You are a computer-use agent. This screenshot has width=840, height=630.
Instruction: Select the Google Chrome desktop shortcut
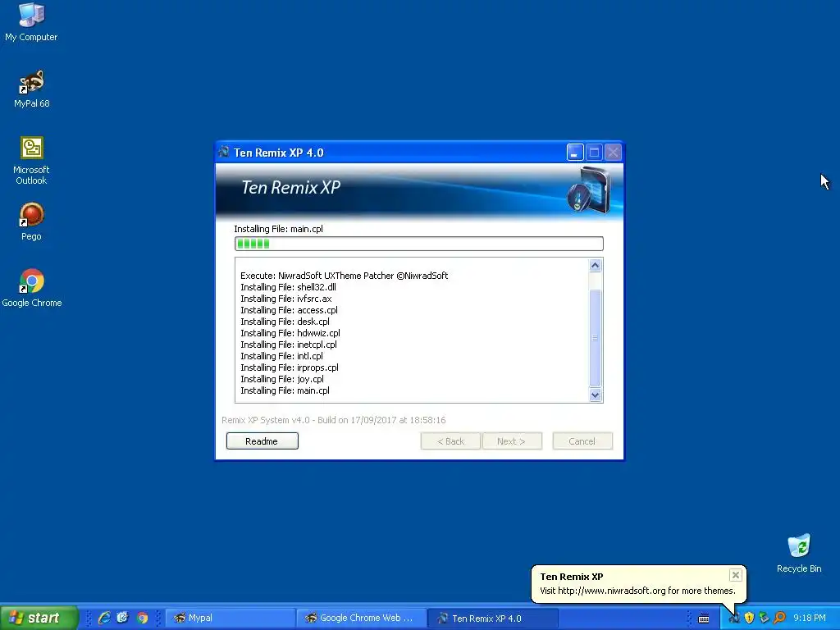pos(32,288)
